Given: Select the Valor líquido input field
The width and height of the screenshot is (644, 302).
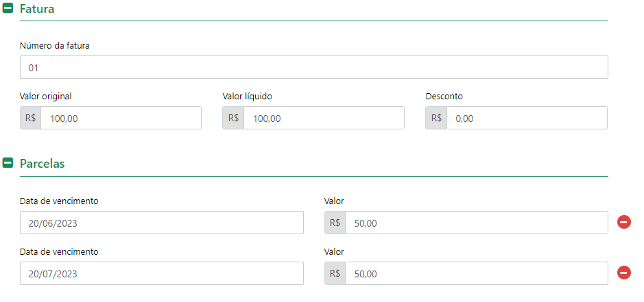Looking at the screenshot, I should [x=324, y=118].
